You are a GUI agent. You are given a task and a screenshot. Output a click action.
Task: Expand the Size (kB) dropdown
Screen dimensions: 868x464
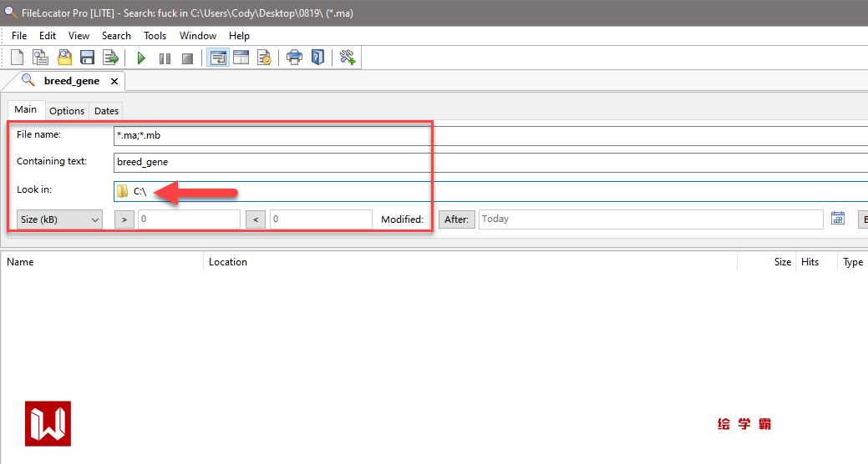(x=59, y=219)
